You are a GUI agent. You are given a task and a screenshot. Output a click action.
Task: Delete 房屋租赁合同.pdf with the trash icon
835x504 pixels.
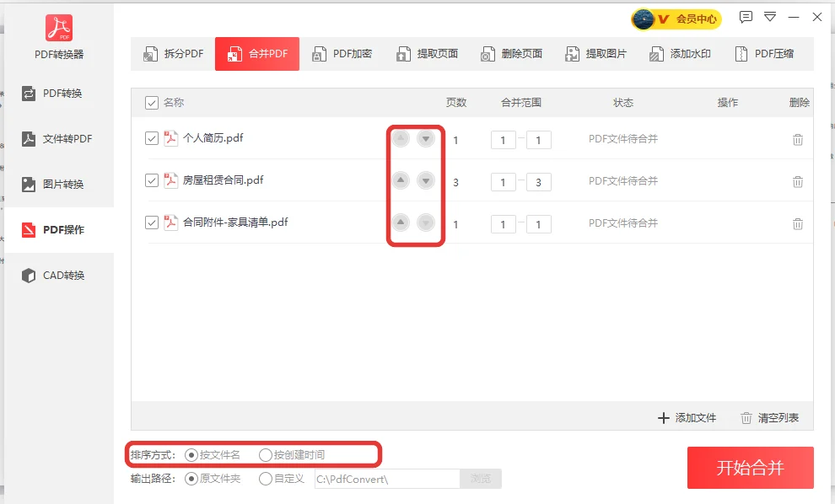pyautogui.click(x=798, y=182)
